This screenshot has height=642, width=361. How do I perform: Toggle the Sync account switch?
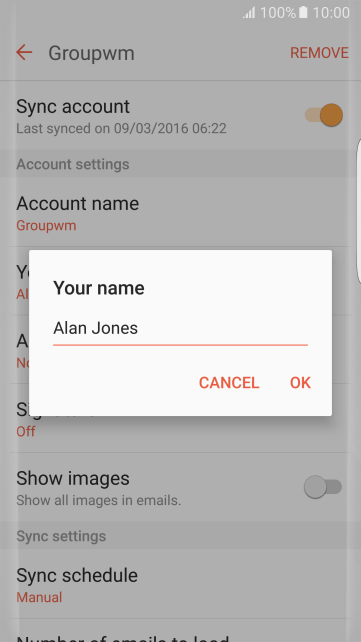coord(323,115)
